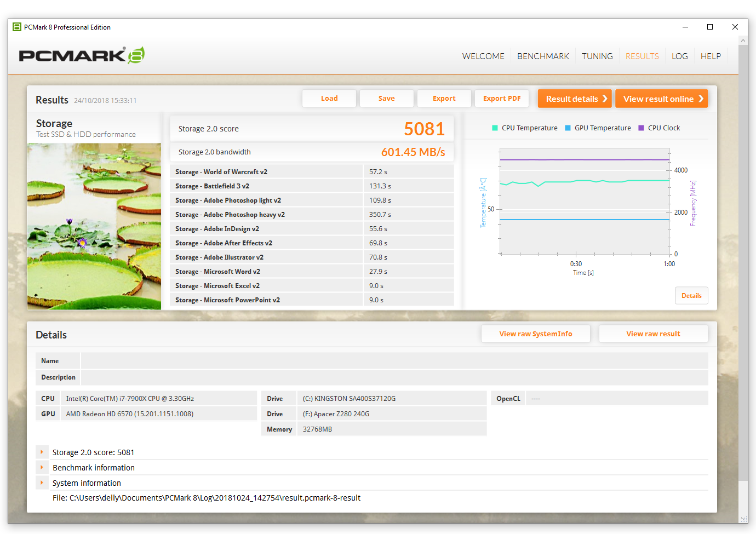Open the BENCHMARK tab

[543, 56]
